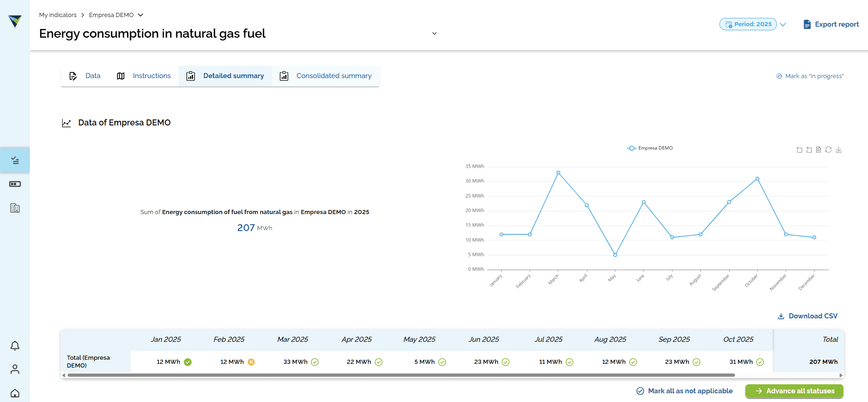Open the chart data view icon
The height and width of the screenshot is (402, 868).
(818, 150)
